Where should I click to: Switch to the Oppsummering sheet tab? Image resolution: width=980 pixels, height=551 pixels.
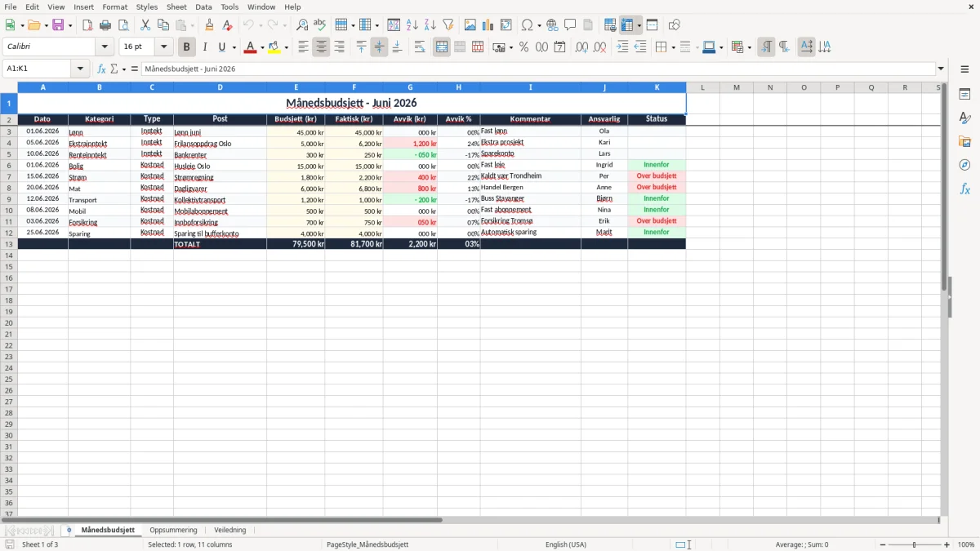coord(173,530)
